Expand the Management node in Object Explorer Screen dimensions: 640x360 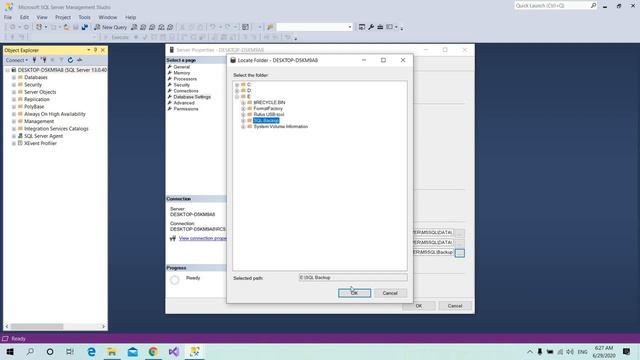(13, 121)
